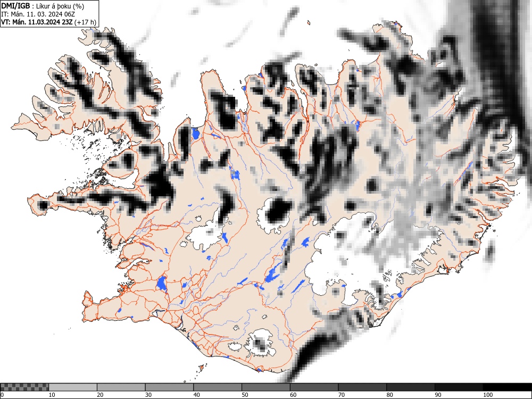Click the 'VT: Mán. 11.03.2024 23Z' valid time
The height and width of the screenshot is (399, 532).
[37, 22]
